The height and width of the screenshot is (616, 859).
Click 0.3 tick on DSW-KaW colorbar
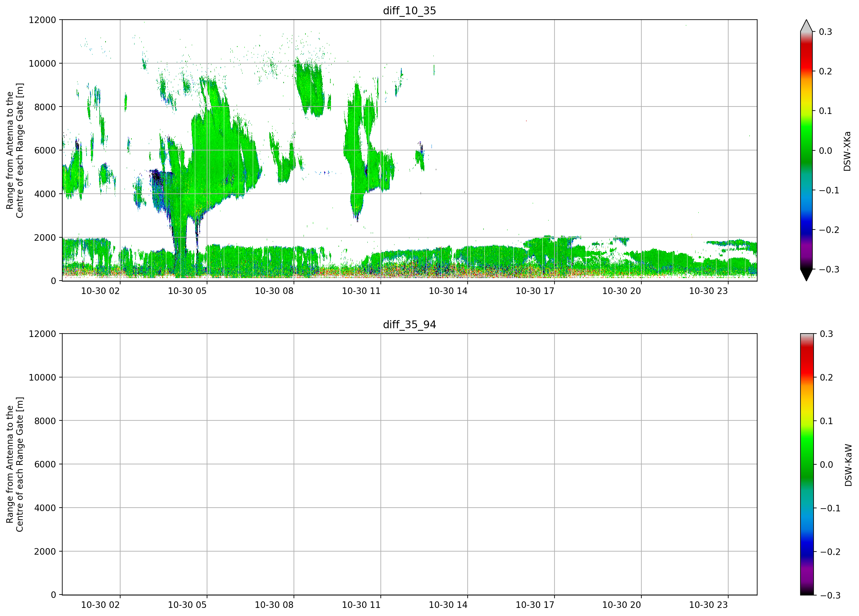826,334
